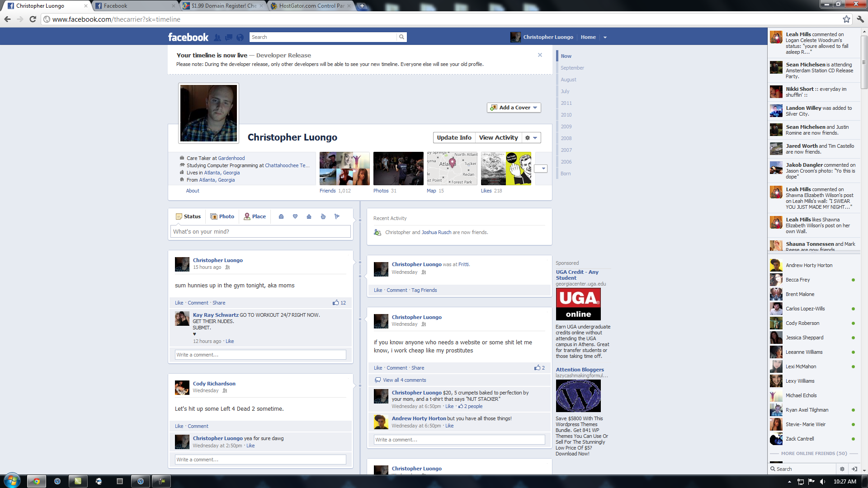Image resolution: width=868 pixels, height=488 pixels.
Task: Jump to September on the timeline
Action: pos(572,68)
